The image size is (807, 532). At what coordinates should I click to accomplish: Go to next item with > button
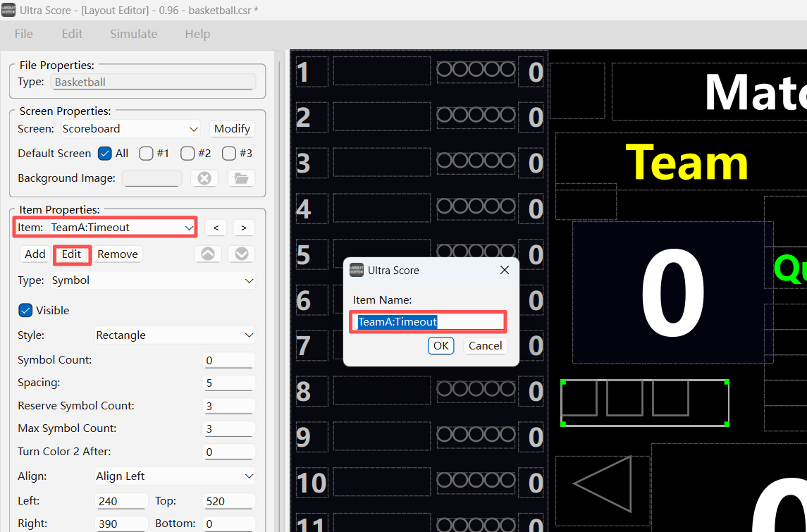244,228
